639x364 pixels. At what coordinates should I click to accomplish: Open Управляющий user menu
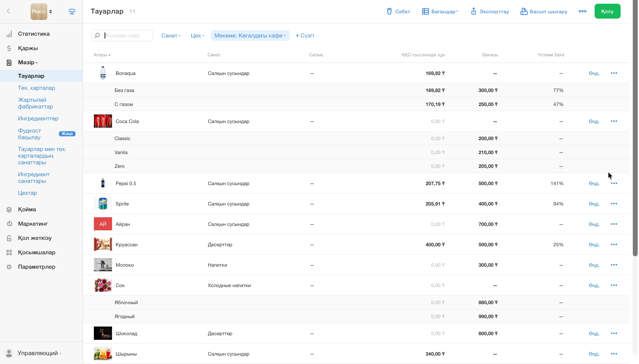pyautogui.click(x=39, y=353)
